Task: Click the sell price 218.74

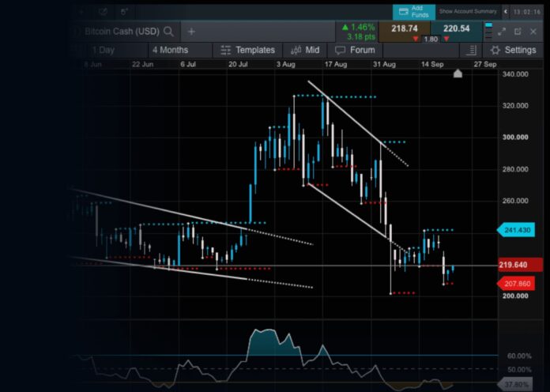Action: (404, 28)
